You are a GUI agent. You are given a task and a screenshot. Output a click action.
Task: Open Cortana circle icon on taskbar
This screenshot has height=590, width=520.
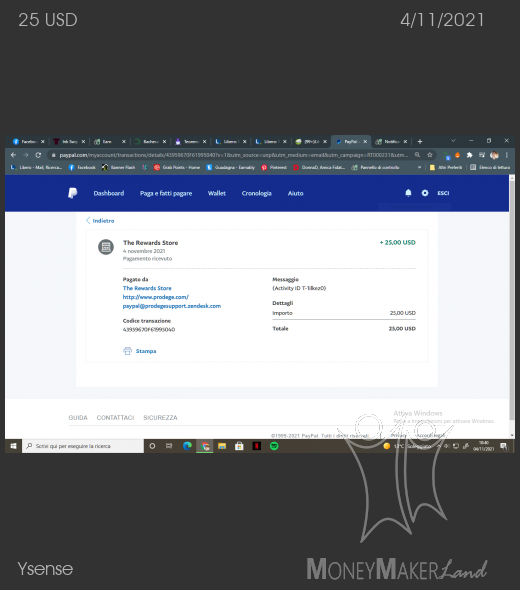tap(152, 446)
